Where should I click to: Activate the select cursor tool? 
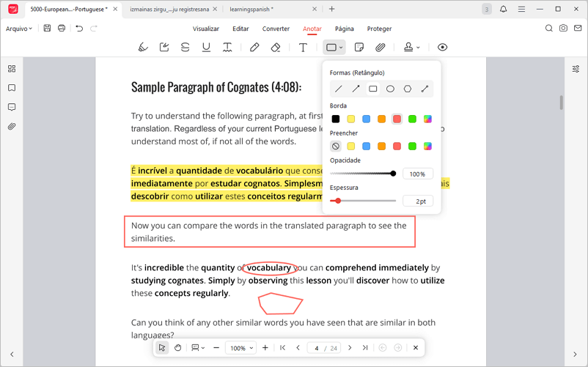pos(162,348)
